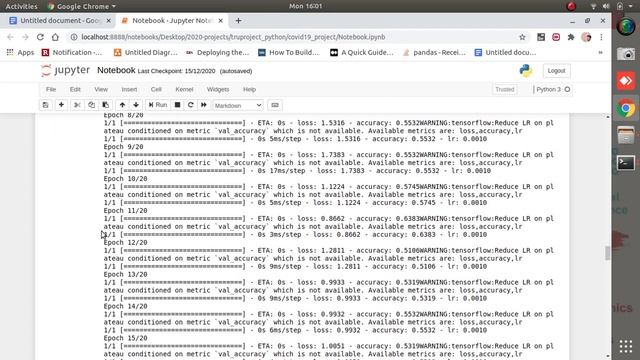
Task: Open Terminal from the Ubuntu dock
Action: 626,163
